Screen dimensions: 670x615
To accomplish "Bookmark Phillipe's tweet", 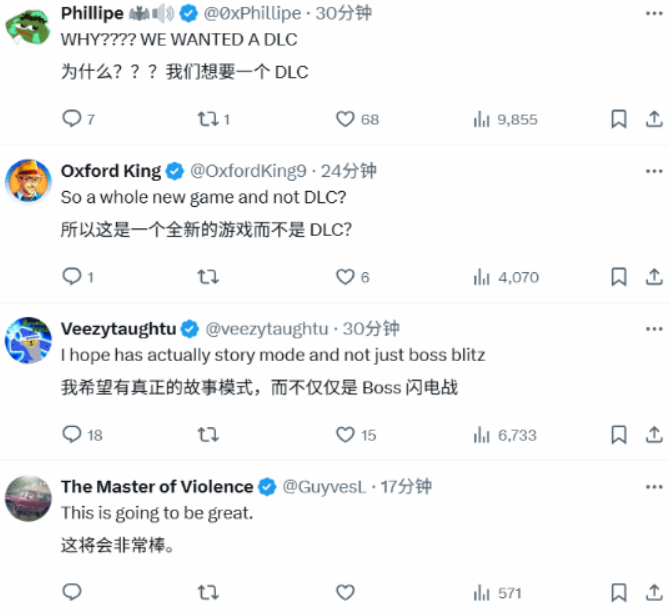I will pyautogui.click(x=619, y=119).
